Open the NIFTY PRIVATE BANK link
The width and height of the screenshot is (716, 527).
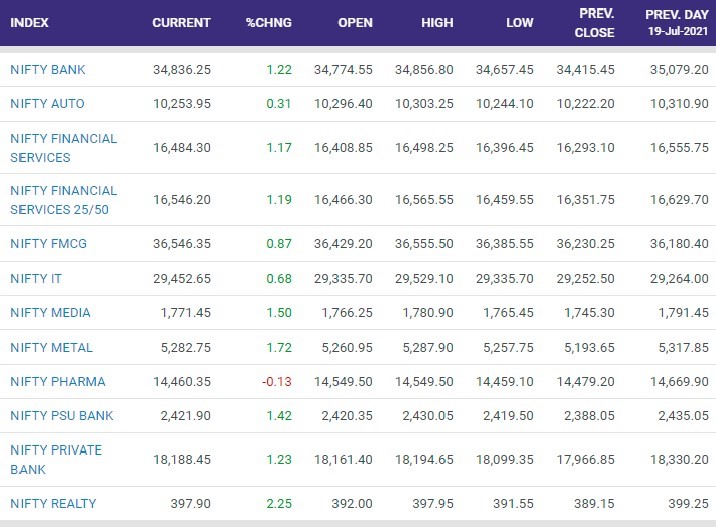[x=56, y=460]
